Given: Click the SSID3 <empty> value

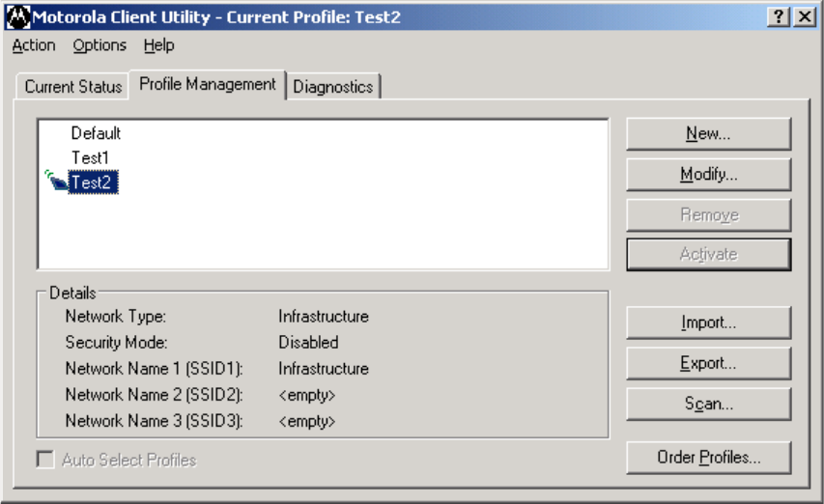Looking at the screenshot, I should tap(307, 421).
